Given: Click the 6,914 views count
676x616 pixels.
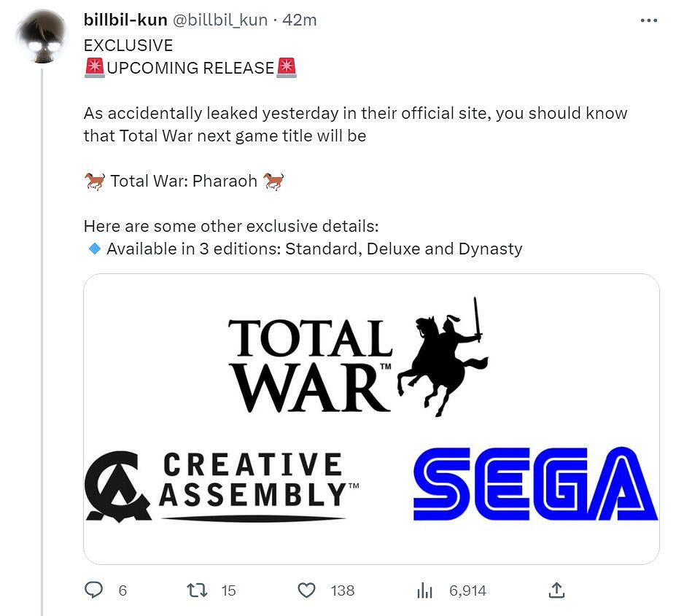Looking at the screenshot, I should pos(467,590).
